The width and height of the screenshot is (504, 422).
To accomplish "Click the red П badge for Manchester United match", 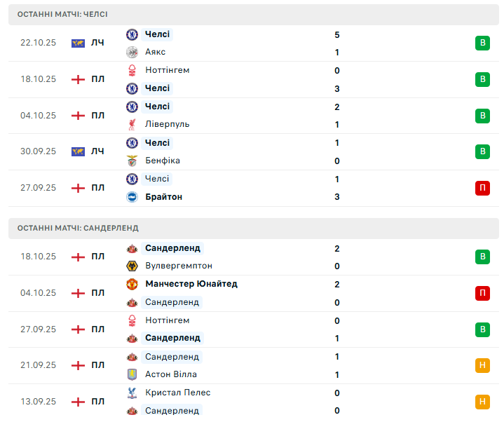I will [482, 293].
